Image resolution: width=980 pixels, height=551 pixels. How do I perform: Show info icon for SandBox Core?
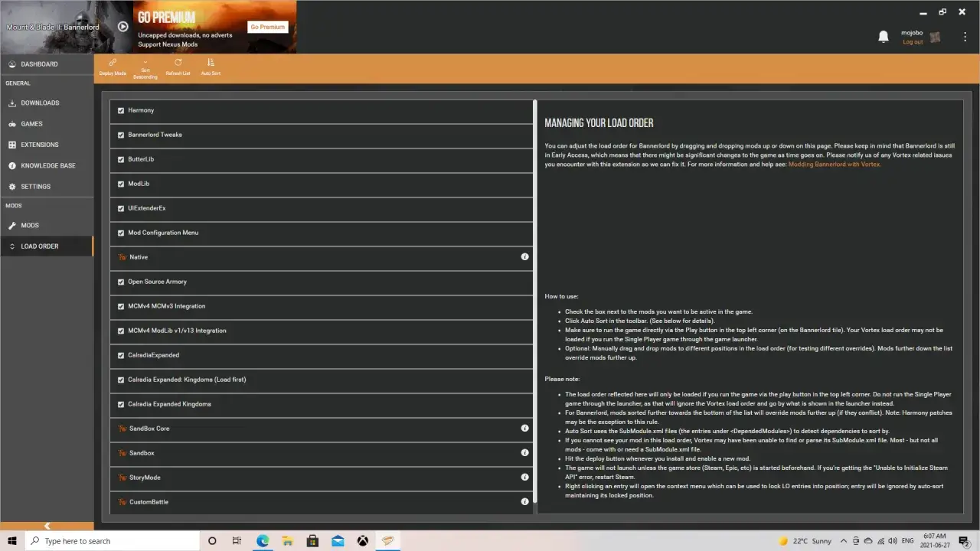tap(524, 429)
